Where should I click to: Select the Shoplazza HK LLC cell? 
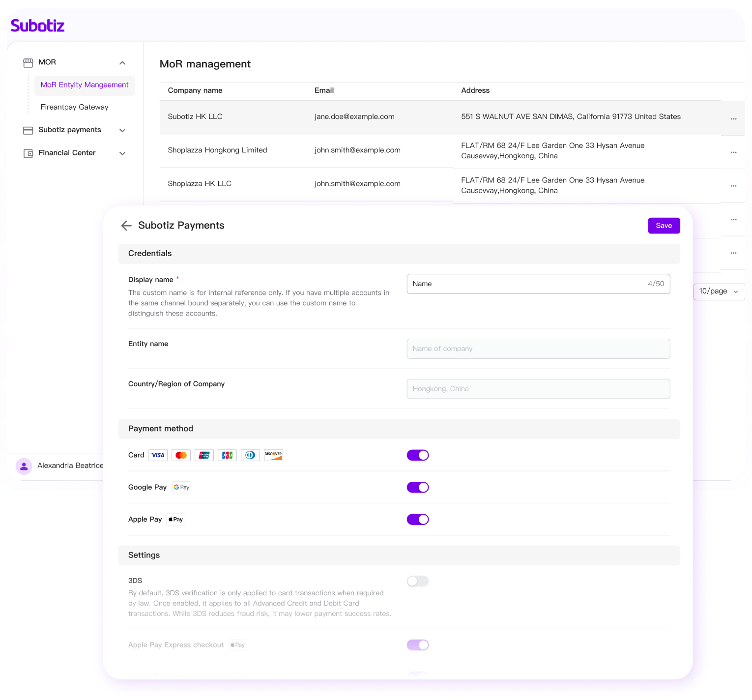(200, 184)
